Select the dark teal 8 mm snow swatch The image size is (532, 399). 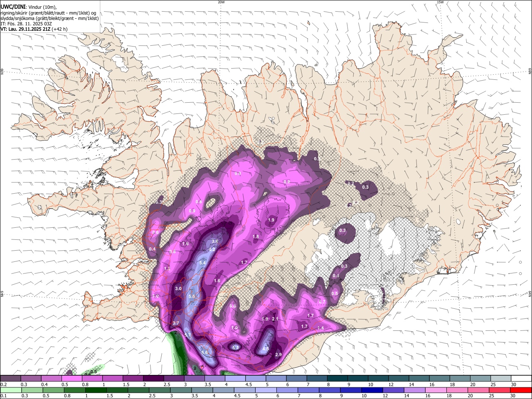337,378
